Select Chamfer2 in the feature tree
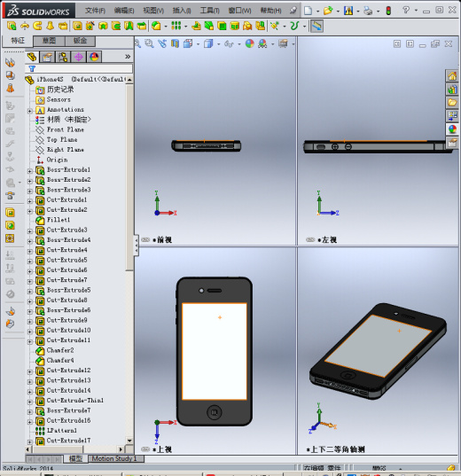The width and height of the screenshot is (461, 476). pos(59,350)
